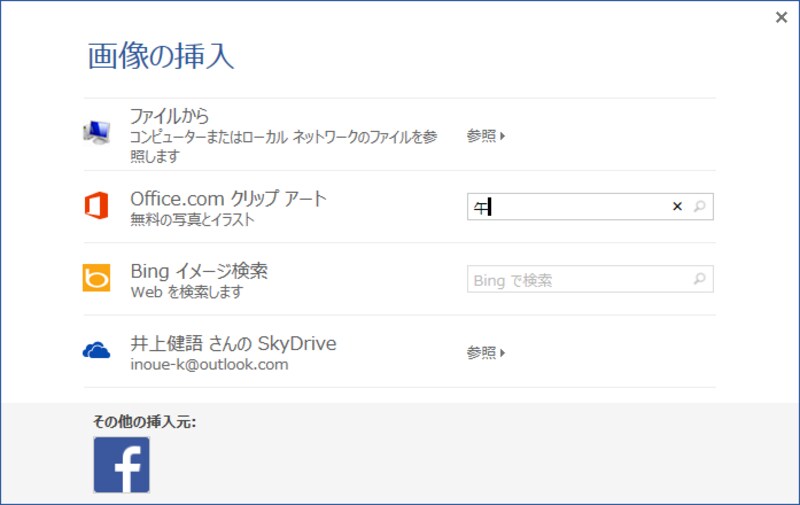Click the Office.com clip art search box
This screenshot has width=800, height=505.
pyautogui.click(x=590, y=207)
